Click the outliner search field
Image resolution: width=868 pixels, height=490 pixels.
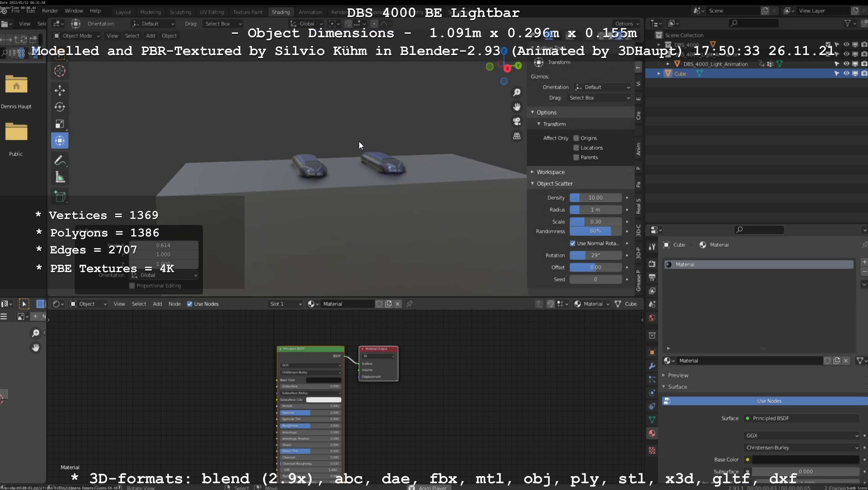[754, 23]
